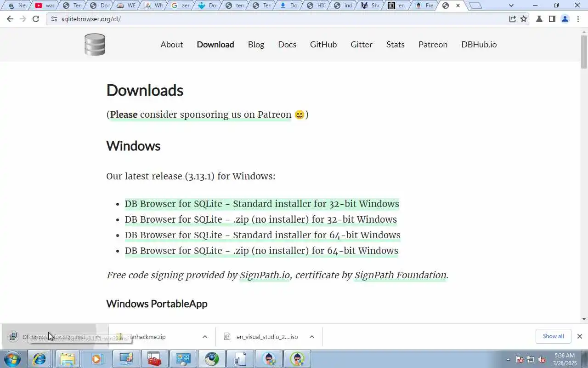Click the scrollbar down arrow

point(584,319)
